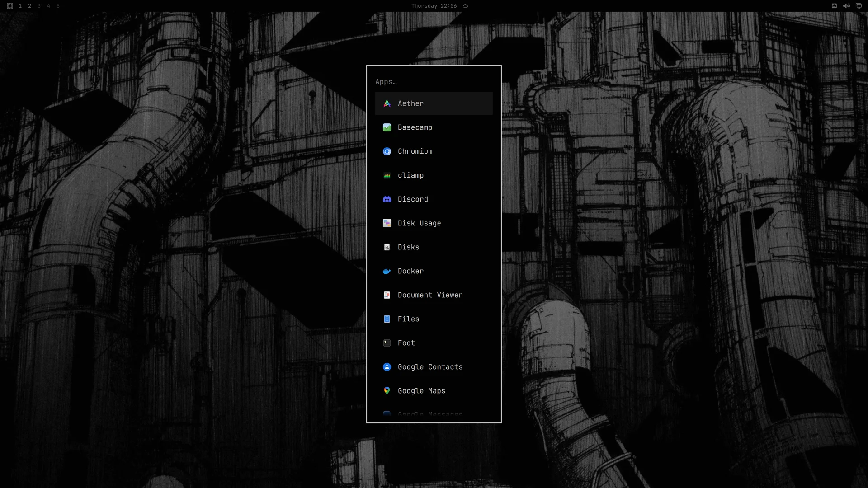The image size is (868, 488).
Task: Launch the Files application
Action: click(x=434, y=319)
